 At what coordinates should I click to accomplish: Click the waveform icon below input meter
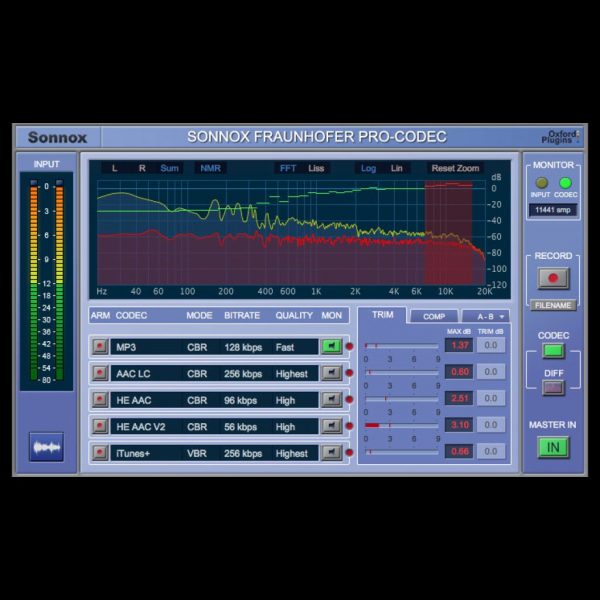[46, 447]
